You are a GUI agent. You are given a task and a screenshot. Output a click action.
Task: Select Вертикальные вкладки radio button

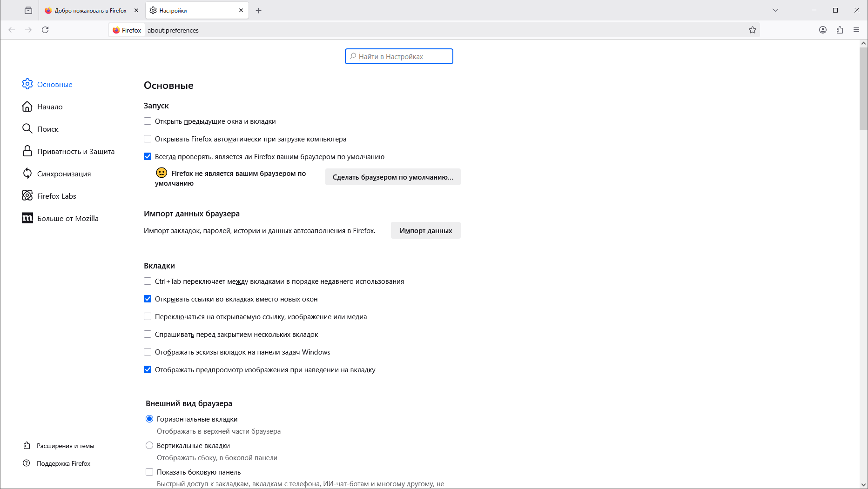tap(149, 445)
